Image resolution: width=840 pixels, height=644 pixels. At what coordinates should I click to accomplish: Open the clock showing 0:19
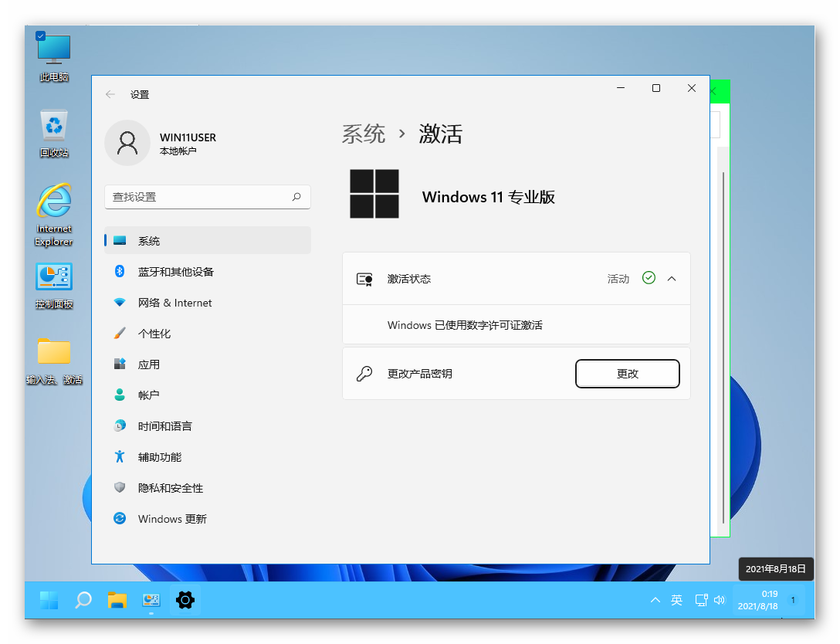[757, 600]
